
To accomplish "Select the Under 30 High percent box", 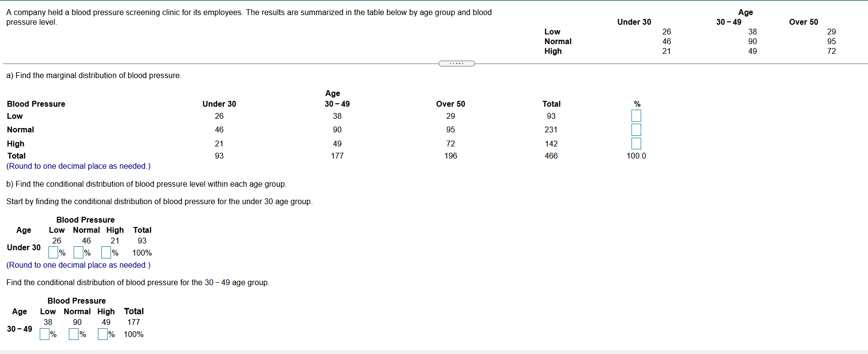I will pos(106,253).
